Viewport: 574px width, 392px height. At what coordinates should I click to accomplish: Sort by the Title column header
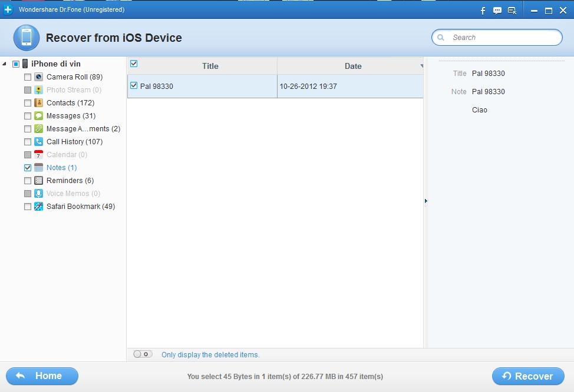coord(210,66)
